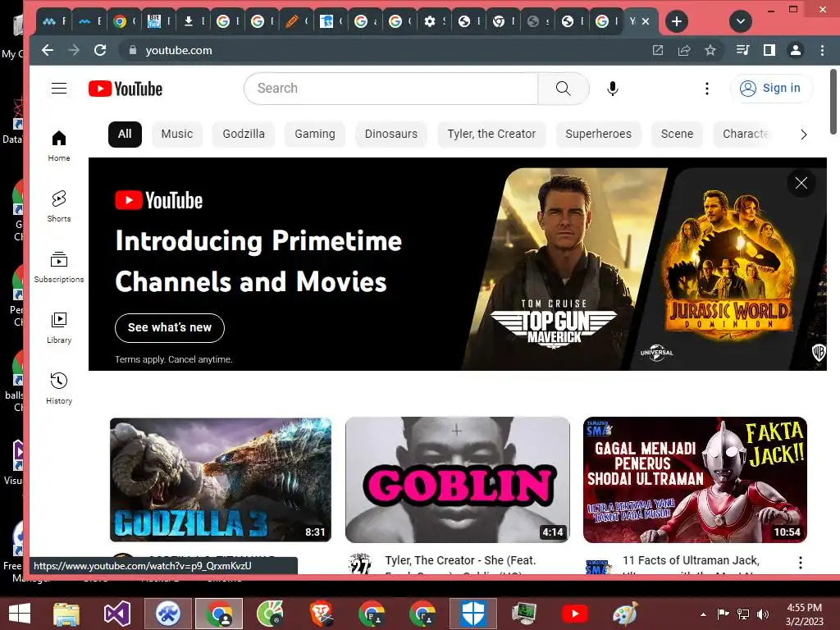Open File Explorer from the taskbar
Viewport: 840px width, 630px height.
(x=66, y=614)
